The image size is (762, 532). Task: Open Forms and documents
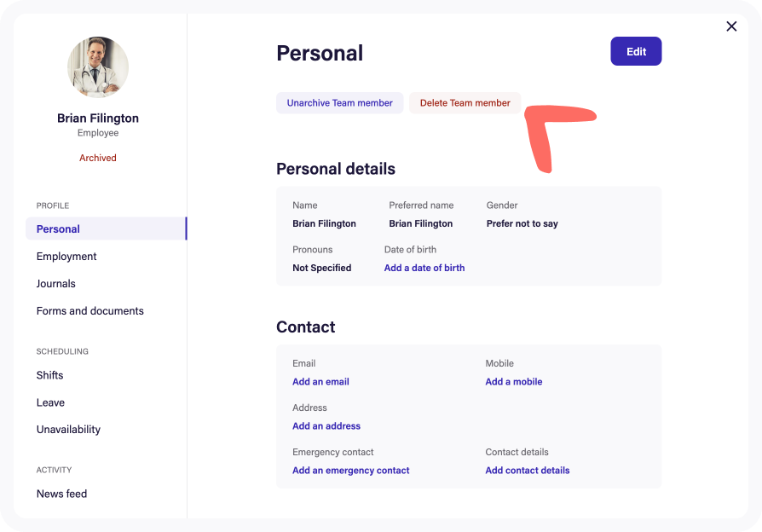[x=89, y=310]
